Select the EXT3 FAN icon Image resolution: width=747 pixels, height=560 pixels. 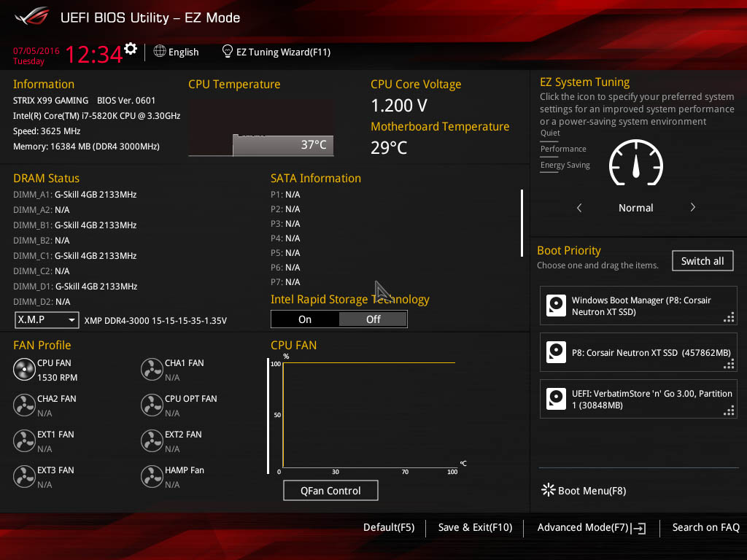point(24,476)
